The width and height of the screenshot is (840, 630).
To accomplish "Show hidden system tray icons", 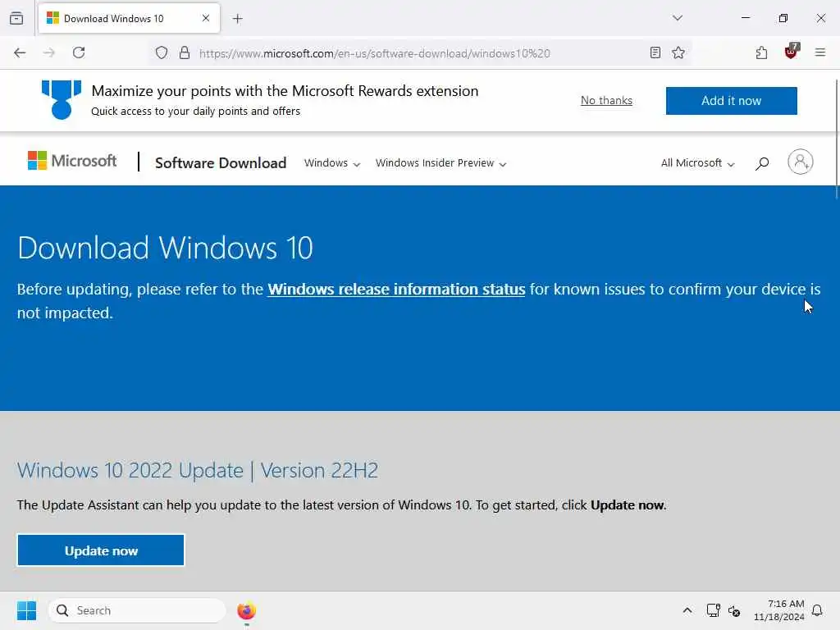I will (x=687, y=610).
